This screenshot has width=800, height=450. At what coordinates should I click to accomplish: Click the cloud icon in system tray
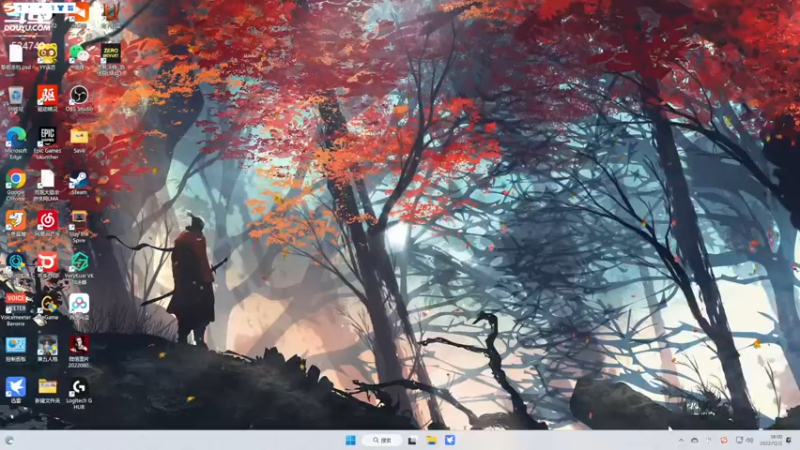tap(694, 440)
